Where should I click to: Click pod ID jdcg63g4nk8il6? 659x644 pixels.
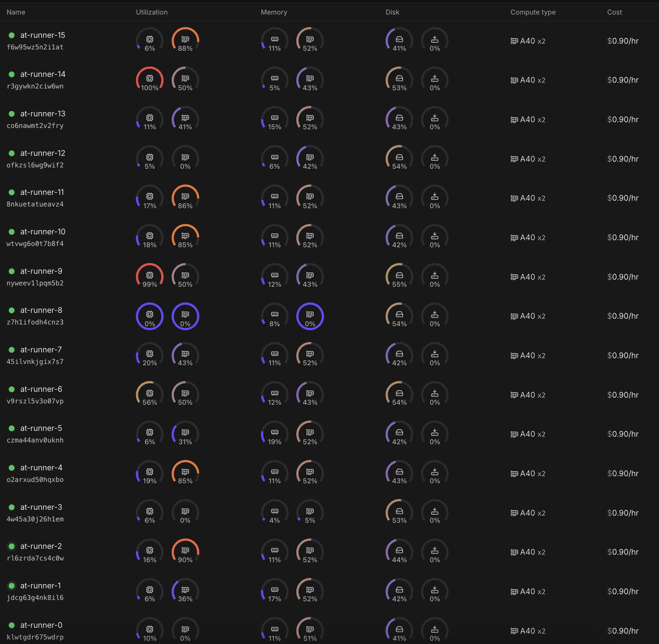pyautogui.click(x=35, y=598)
